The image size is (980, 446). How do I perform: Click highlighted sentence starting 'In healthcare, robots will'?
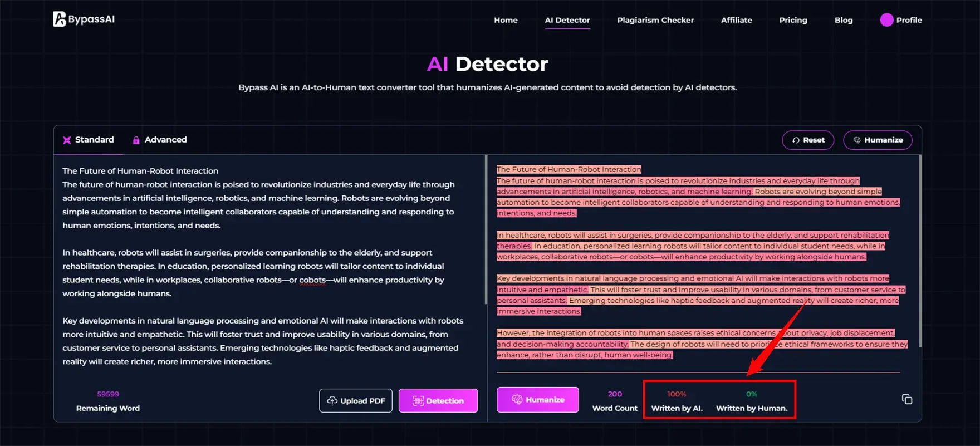(x=693, y=241)
